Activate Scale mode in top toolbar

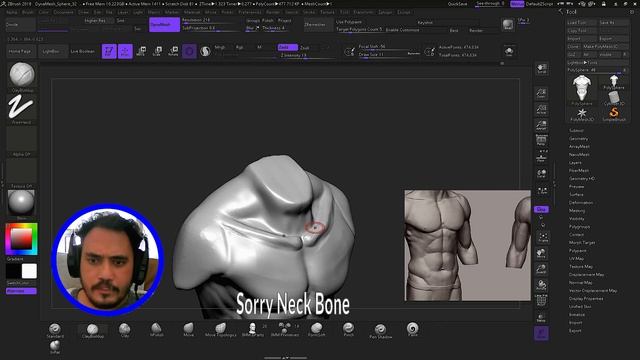pos(157,51)
